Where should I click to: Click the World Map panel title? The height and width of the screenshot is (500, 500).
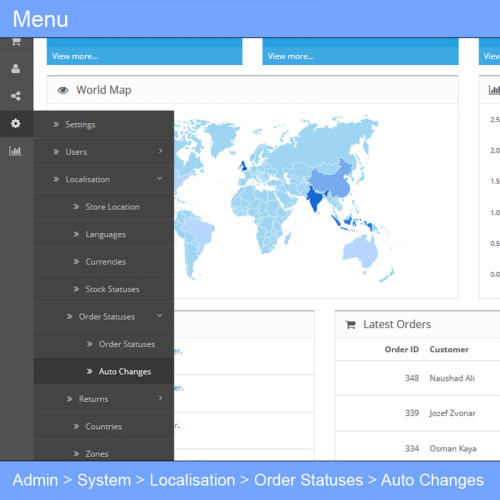pyautogui.click(x=104, y=90)
